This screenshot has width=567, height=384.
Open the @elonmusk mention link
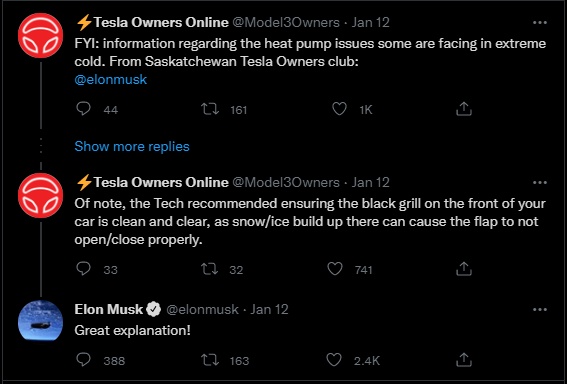(111, 79)
